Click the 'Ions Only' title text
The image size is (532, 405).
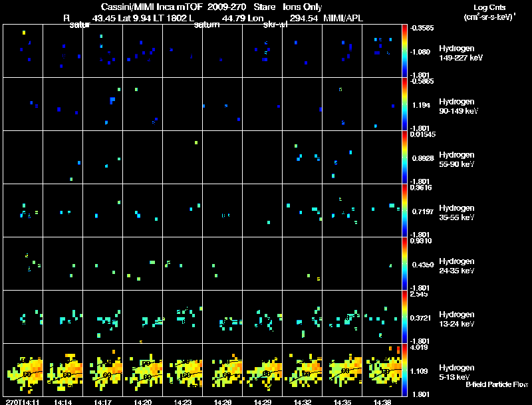coord(302,7)
